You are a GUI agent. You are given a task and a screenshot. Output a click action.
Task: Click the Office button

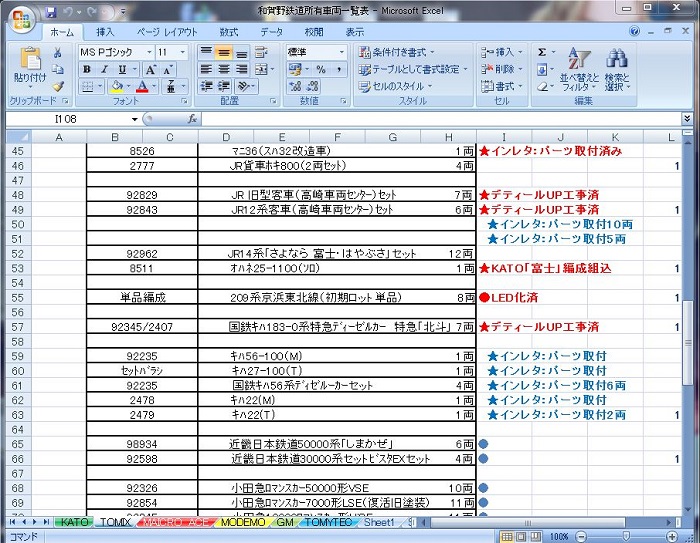(x=22, y=20)
